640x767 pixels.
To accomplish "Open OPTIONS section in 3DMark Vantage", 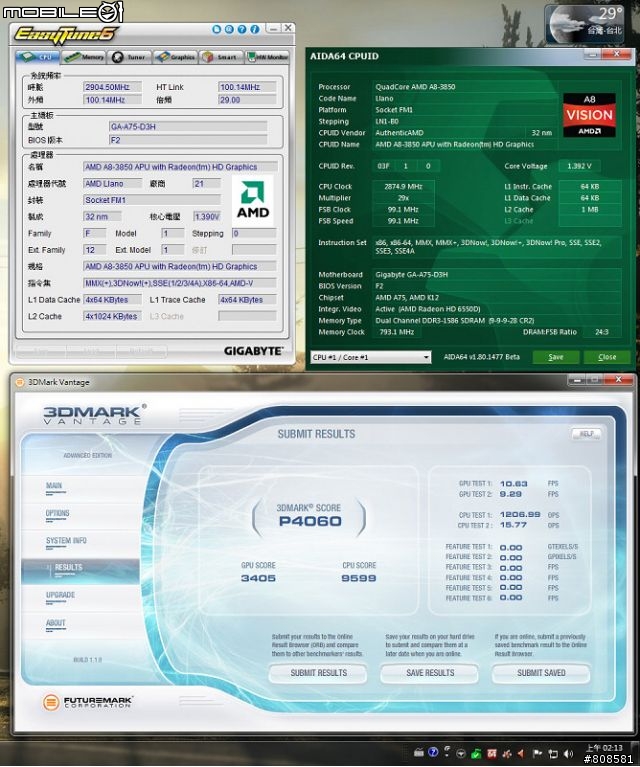I will [x=57, y=513].
